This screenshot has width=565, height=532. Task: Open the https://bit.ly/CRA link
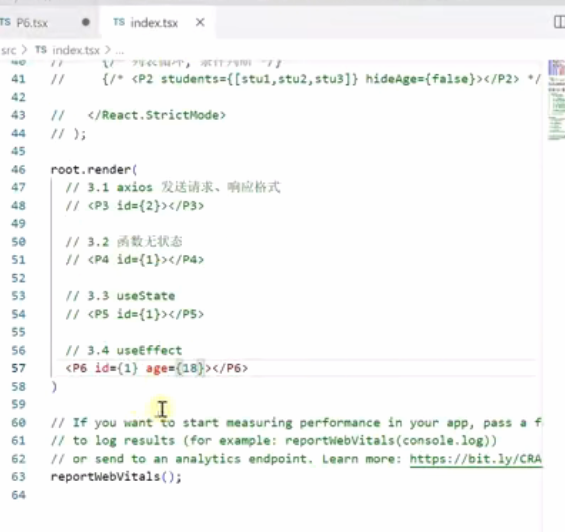476,459
